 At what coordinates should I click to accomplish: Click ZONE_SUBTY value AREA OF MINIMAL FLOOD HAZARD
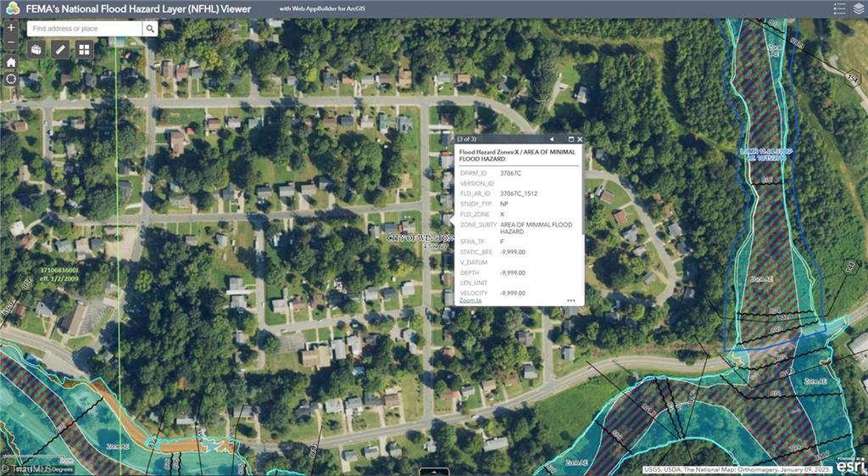tap(536, 228)
